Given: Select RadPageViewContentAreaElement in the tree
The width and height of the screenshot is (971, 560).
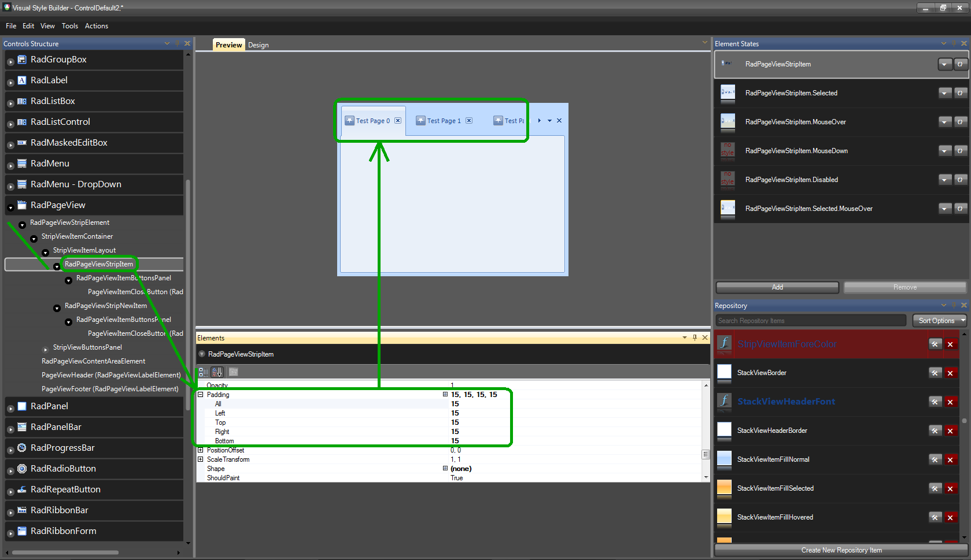Looking at the screenshot, I should 93,361.
